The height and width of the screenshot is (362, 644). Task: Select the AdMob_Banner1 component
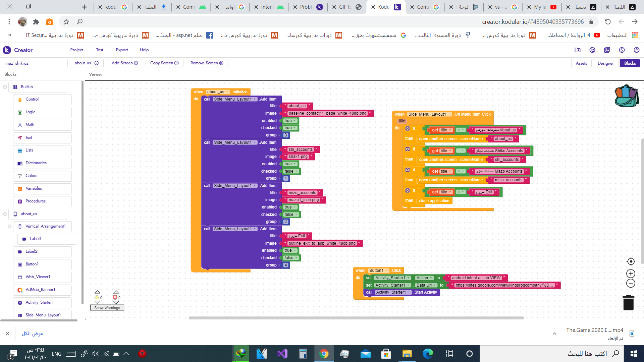coord(40,290)
